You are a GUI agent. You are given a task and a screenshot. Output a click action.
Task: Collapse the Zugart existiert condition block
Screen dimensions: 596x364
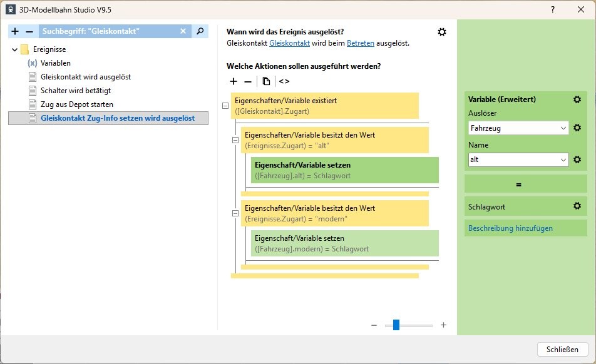tap(225, 106)
